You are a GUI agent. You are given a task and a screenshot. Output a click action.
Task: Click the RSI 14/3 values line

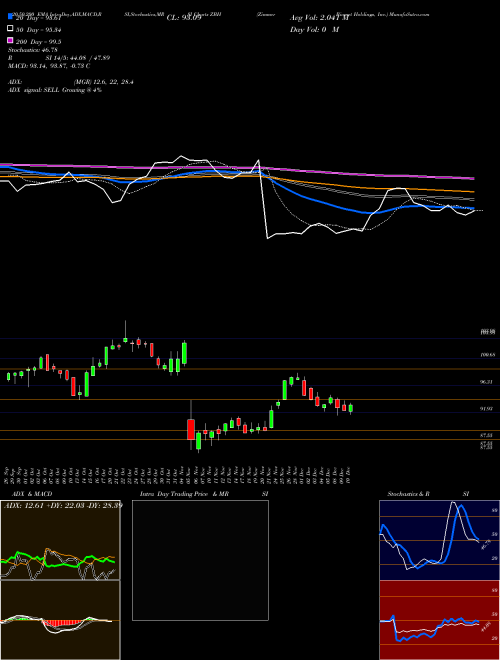click(59, 58)
